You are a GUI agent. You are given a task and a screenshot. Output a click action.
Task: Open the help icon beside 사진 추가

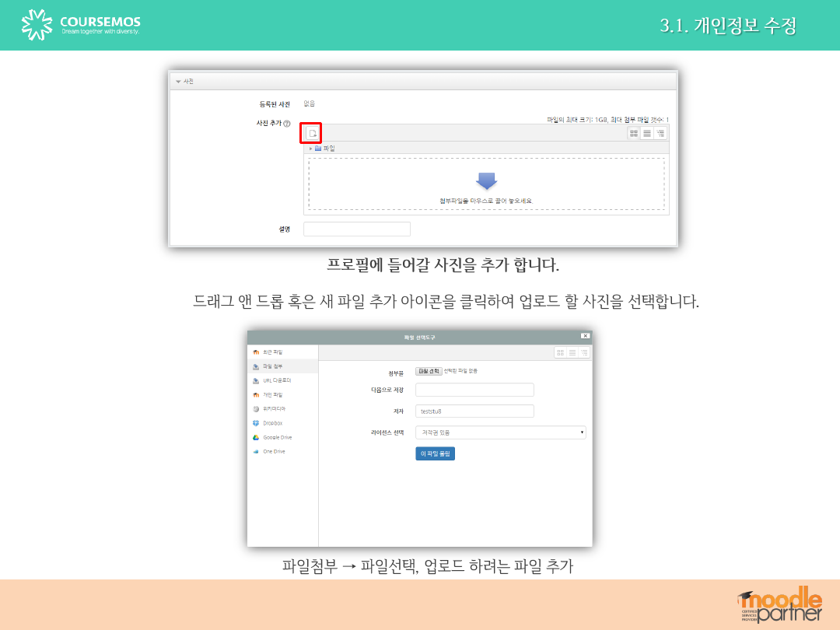287,124
